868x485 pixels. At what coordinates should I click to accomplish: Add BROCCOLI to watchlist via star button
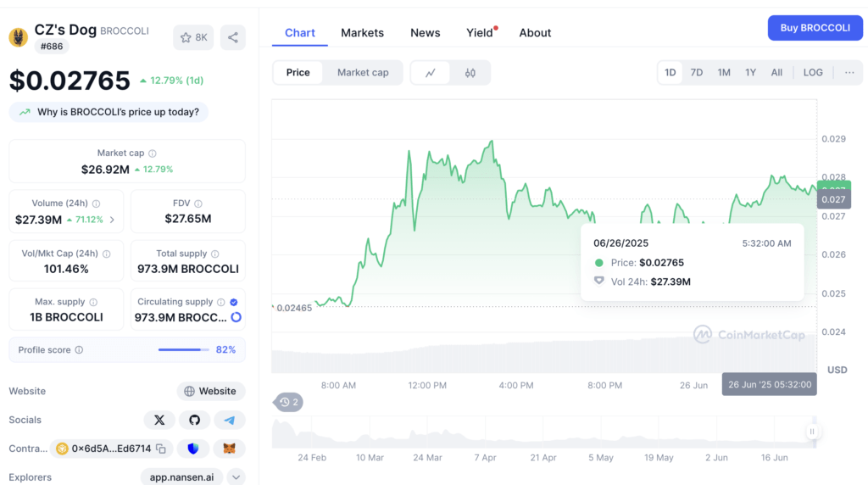coord(193,37)
